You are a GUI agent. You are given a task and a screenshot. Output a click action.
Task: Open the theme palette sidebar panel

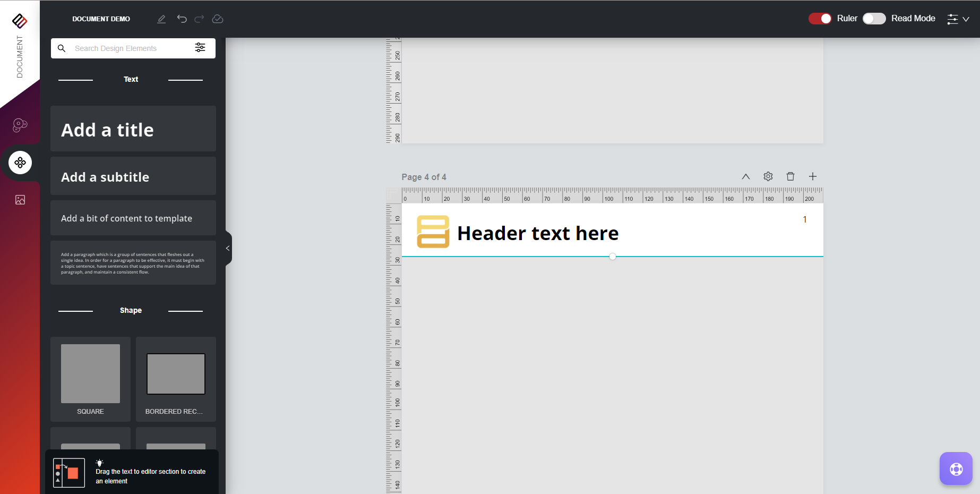tap(20, 125)
